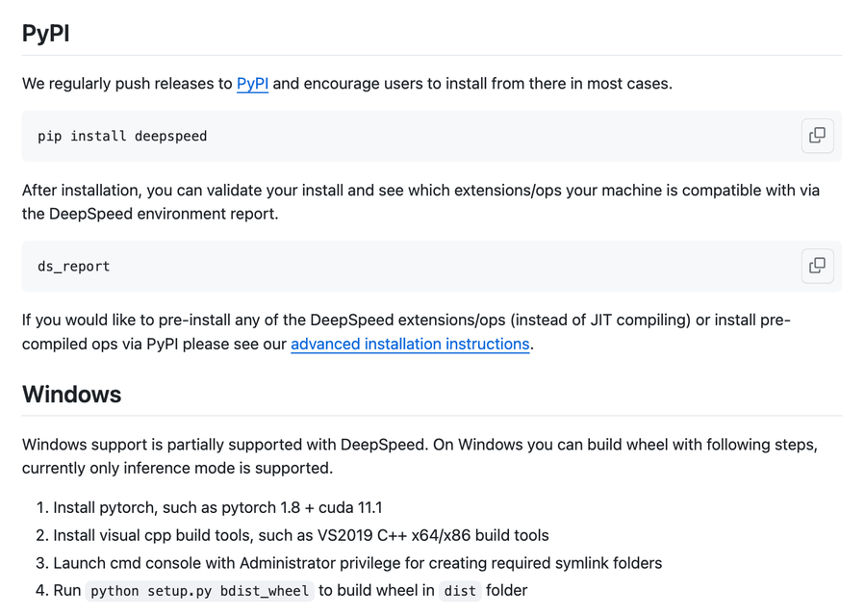This screenshot has width=865, height=616.
Task: Click the Windows support paragraph text
Action: click(x=420, y=456)
